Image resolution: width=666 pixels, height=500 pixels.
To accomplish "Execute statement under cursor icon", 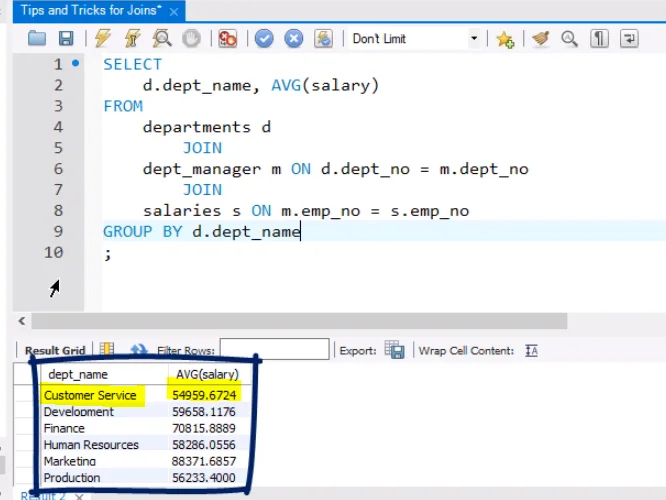I will 132,39.
